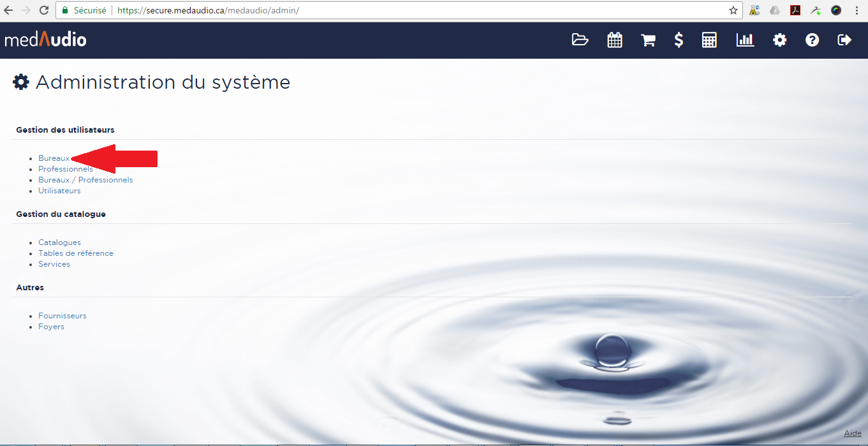Bookmark page with the star icon

click(x=733, y=11)
